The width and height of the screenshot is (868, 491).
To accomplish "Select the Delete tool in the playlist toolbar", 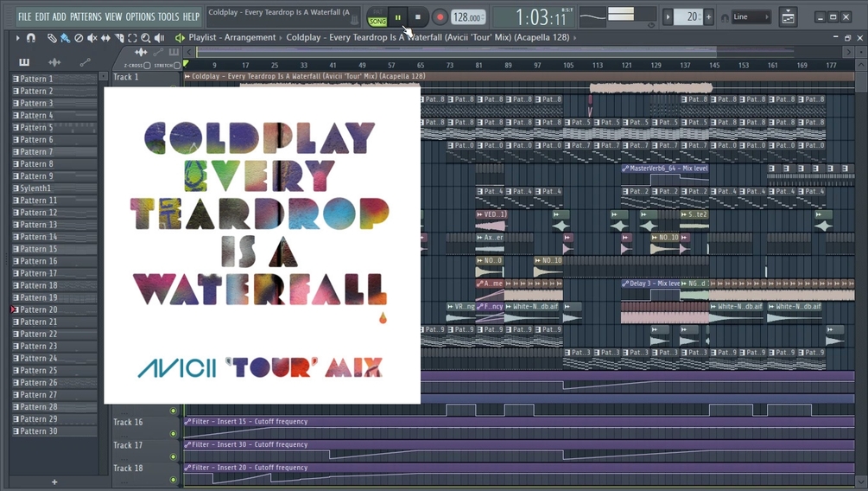I will point(79,38).
